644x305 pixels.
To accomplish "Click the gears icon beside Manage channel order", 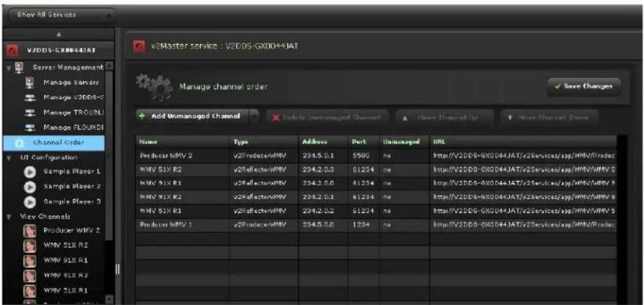I will click(x=153, y=88).
